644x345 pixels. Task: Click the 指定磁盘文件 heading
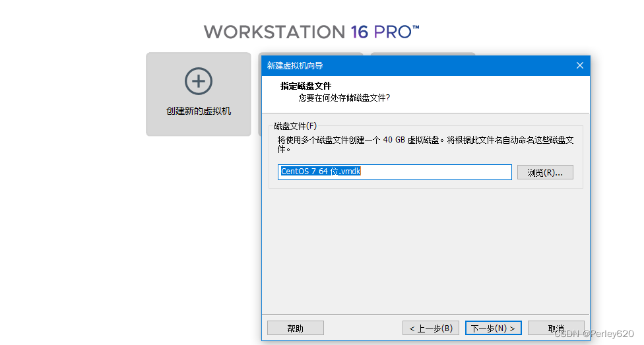click(x=306, y=86)
